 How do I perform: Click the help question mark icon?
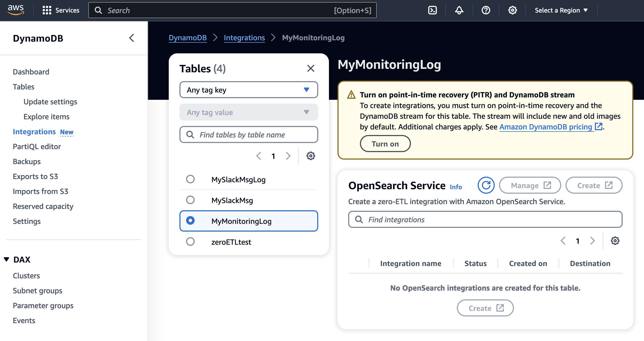pos(486,10)
